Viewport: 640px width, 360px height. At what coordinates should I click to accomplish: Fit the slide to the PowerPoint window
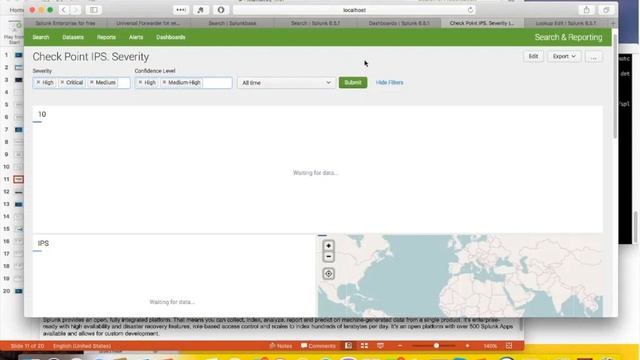[x=509, y=346]
